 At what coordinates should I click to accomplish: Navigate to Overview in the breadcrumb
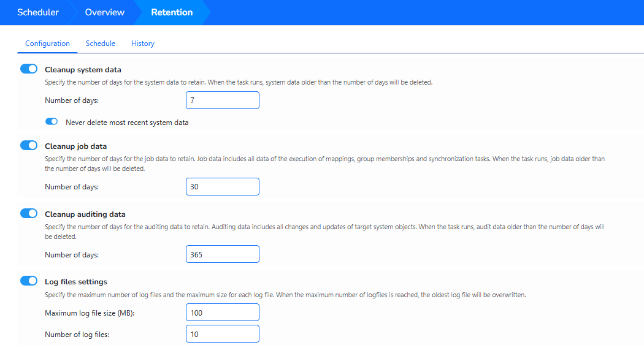105,12
